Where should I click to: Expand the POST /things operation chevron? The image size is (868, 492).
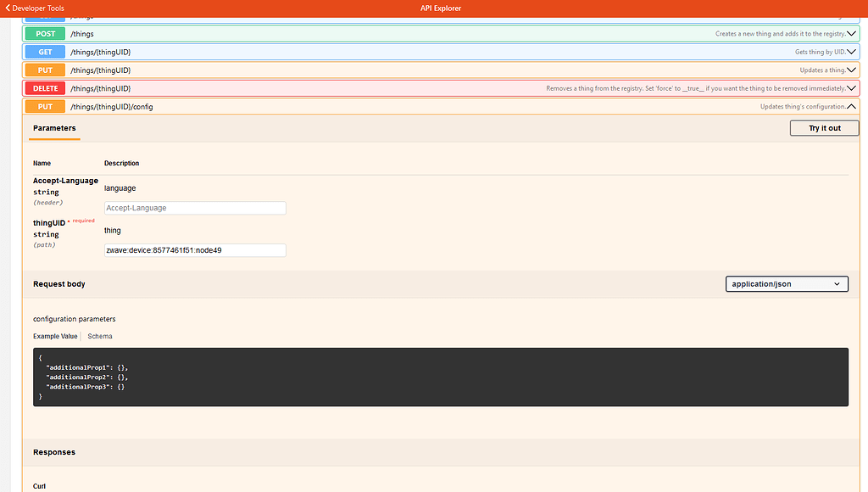[x=850, y=33]
